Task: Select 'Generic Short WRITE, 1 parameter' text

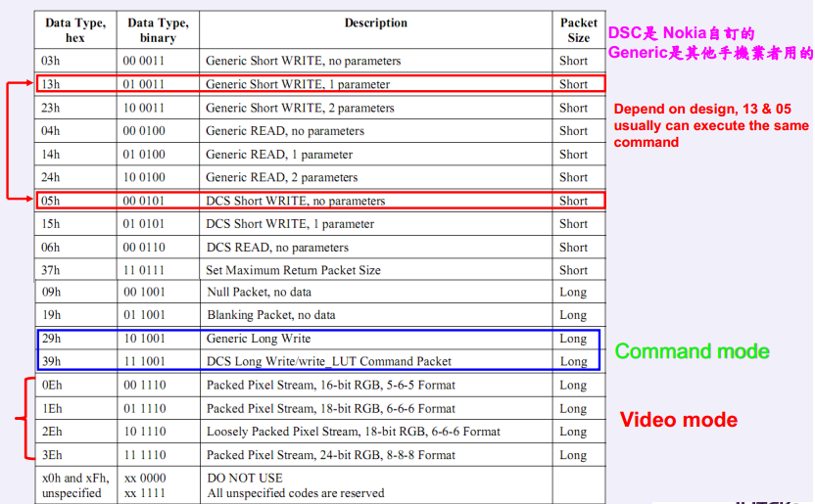Action: [298, 84]
